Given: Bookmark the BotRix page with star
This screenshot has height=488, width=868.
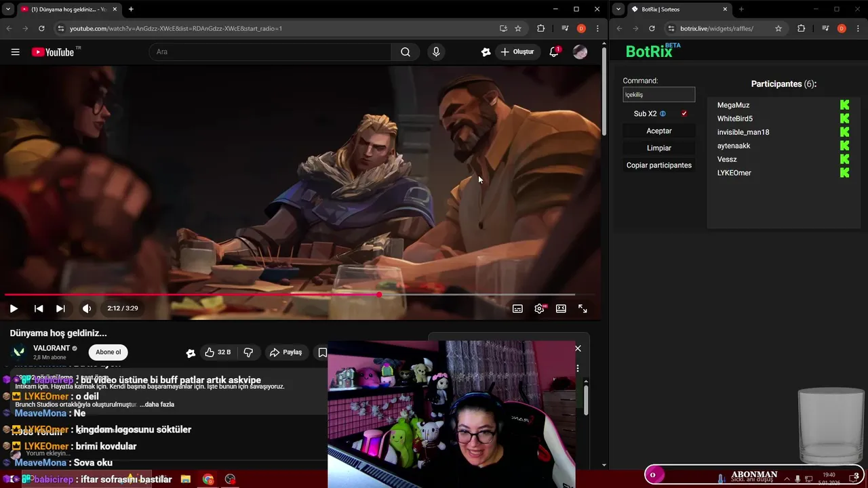Looking at the screenshot, I should (778, 28).
